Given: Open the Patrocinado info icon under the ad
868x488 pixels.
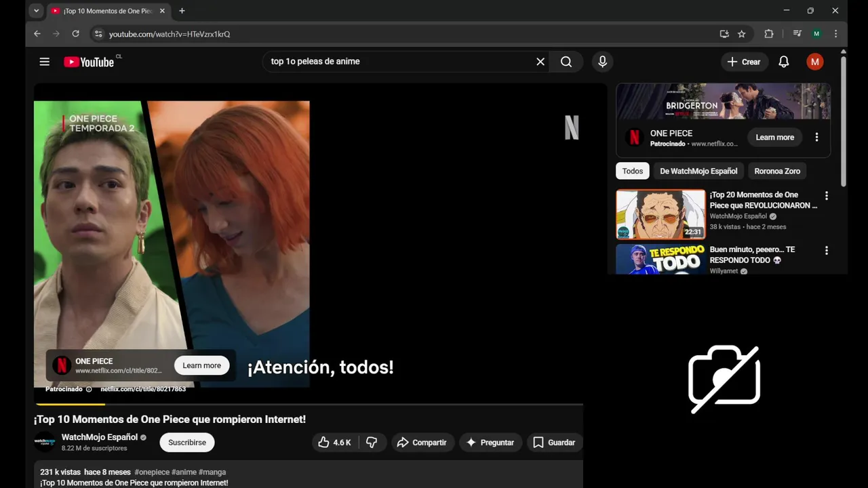Looking at the screenshot, I should pos(89,389).
